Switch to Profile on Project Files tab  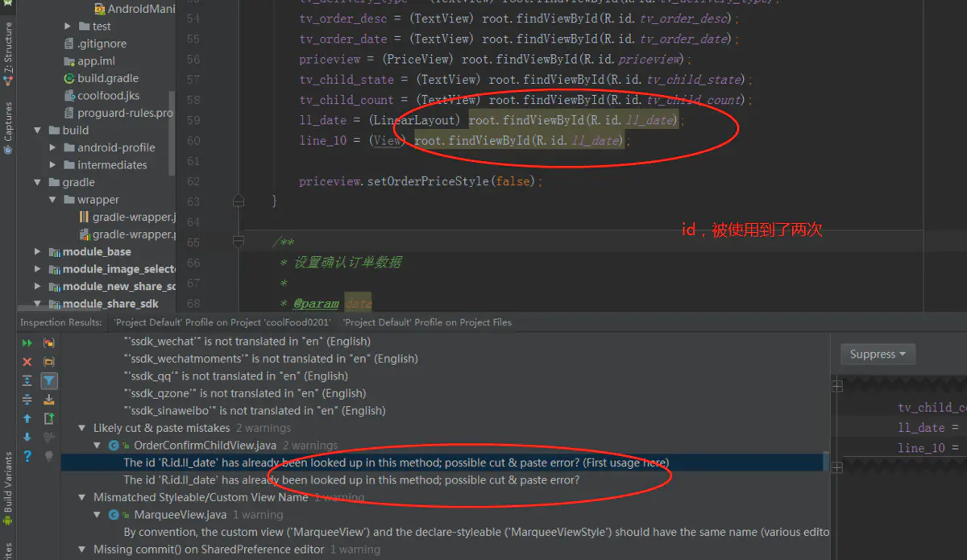point(427,322)
